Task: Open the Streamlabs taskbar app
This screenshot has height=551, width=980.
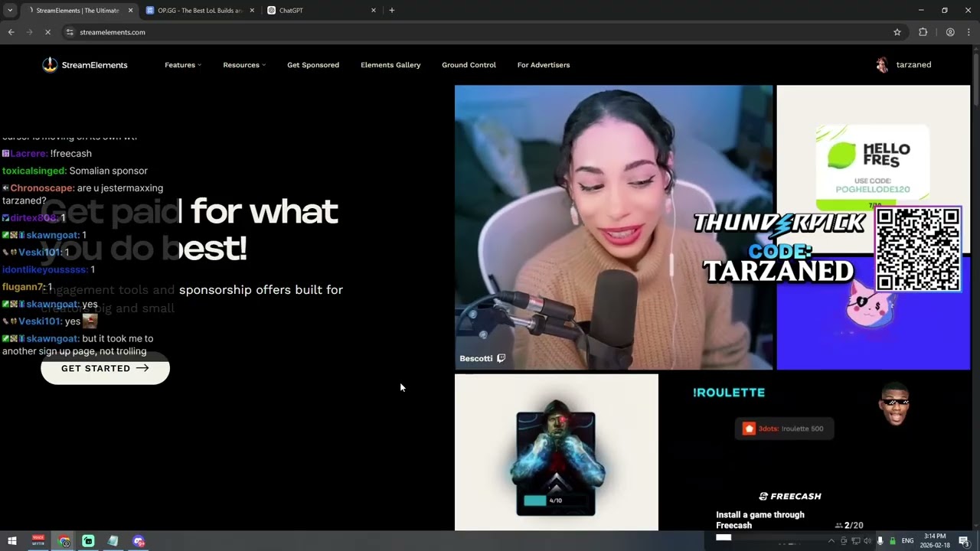Action: pyautogui.click(x=88, y=541)
